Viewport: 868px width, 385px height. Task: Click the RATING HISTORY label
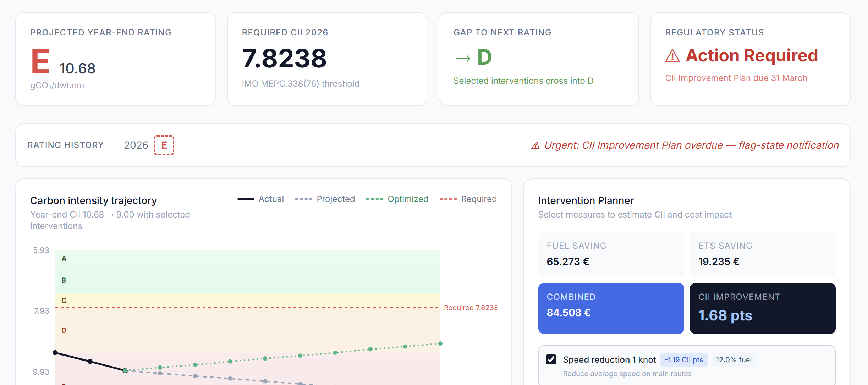point(66,145)
